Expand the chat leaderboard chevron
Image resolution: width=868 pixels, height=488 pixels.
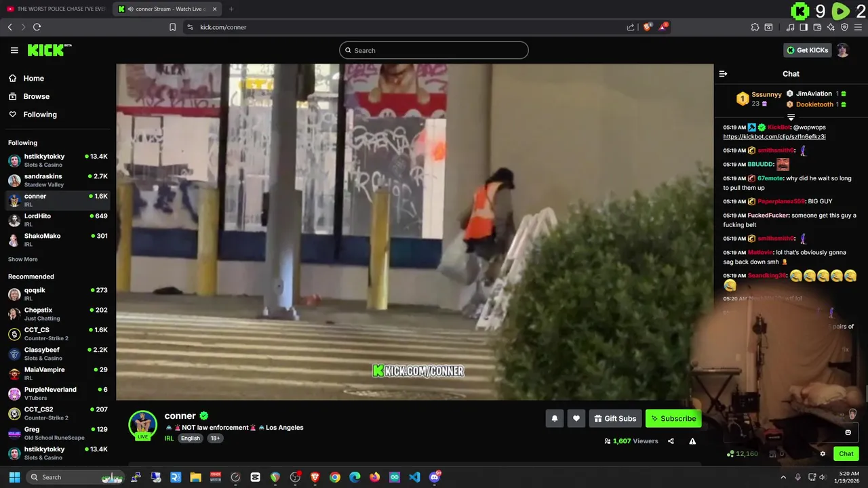791,117
